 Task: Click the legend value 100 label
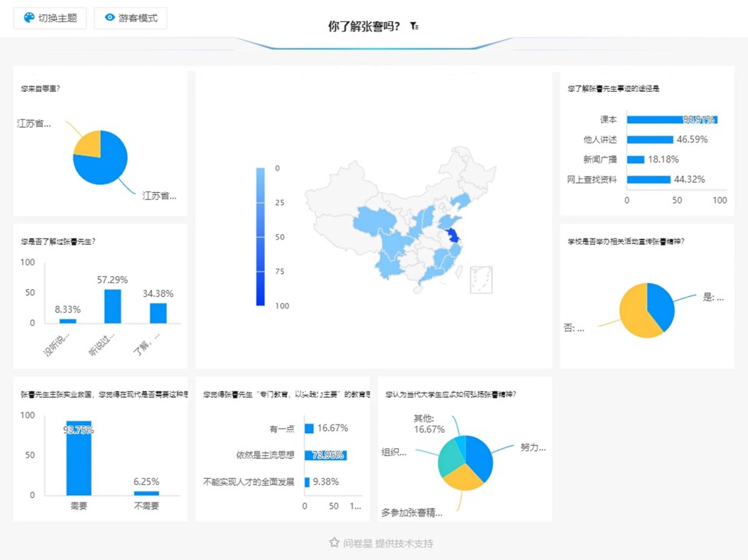282,305
